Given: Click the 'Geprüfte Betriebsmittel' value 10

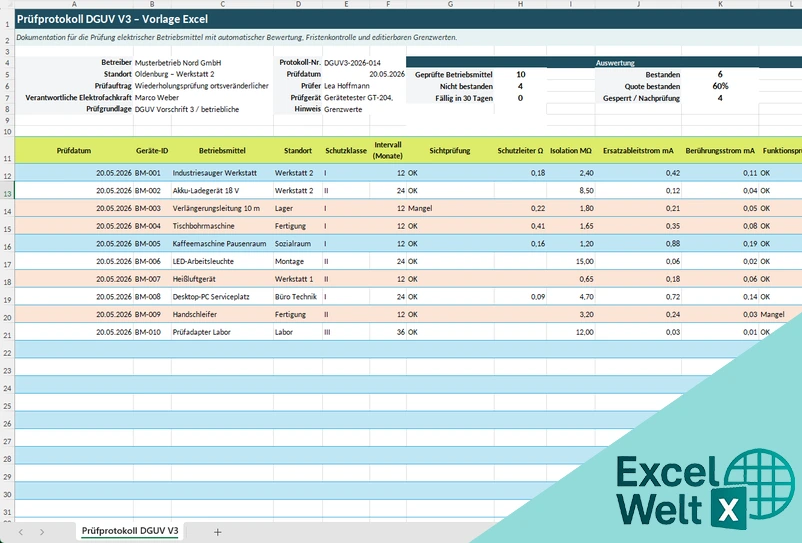Looking at the screenshot, I should coord(520,74).
